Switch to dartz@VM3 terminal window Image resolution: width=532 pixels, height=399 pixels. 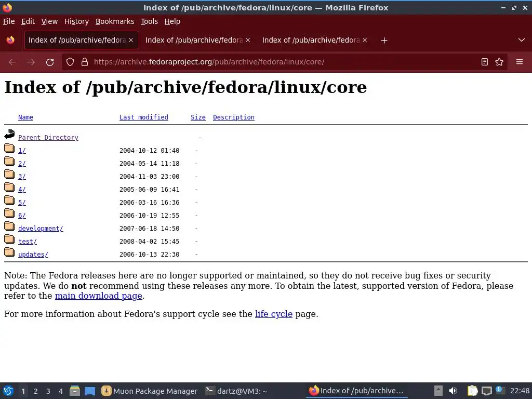[237, 391]
